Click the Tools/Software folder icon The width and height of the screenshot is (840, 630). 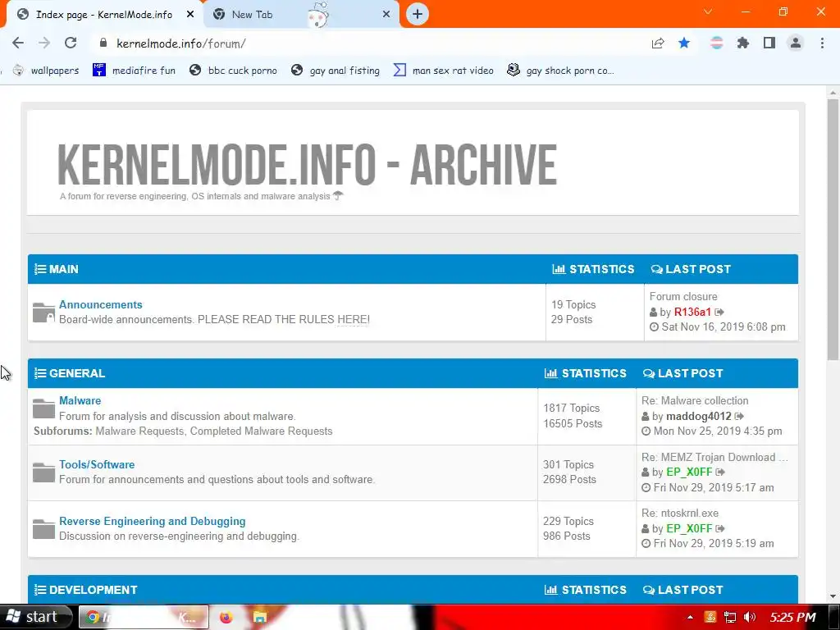point(43,472)
